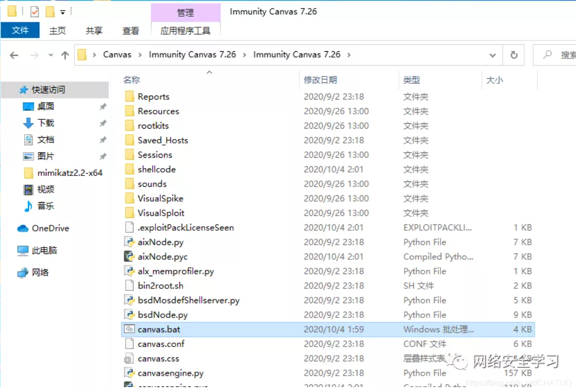Go up one folder level
The image size is (576, 392).
click(65, 56)
